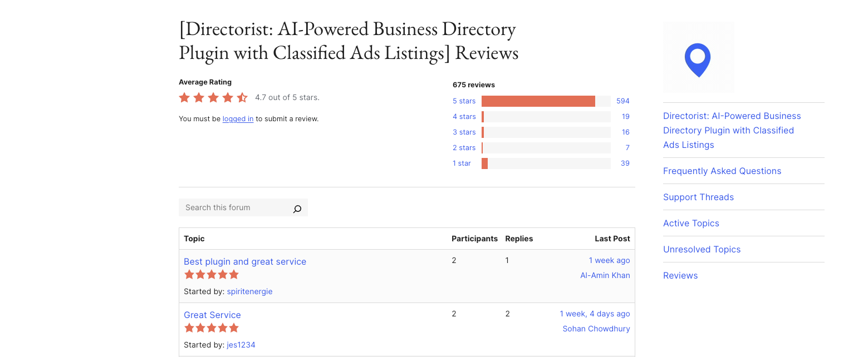Open Frequently Asked Questions
Image resolution: width=868 pixels, height=357 pixels.
coord(722,171)
